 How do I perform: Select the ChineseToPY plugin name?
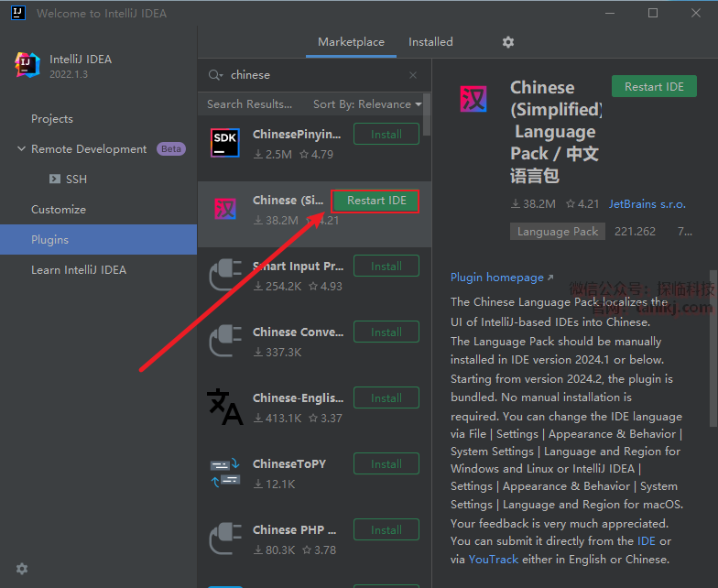click(289, 463)
